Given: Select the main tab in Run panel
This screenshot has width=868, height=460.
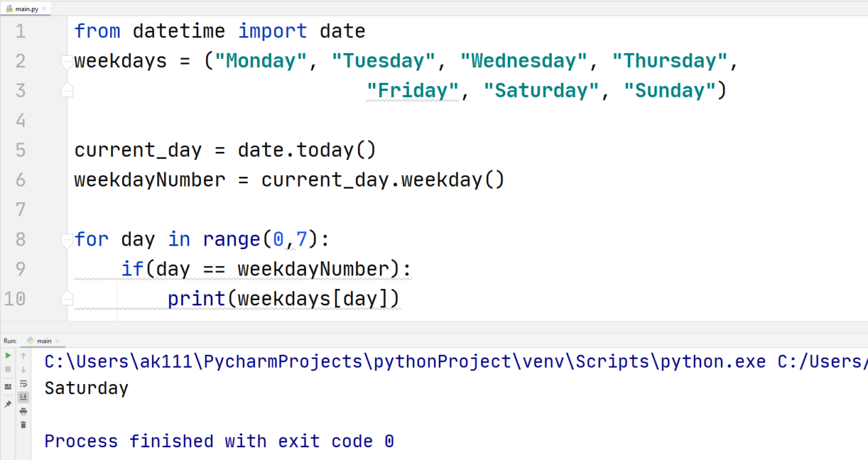Looking at the screenshot, I should [x=42, y=341].
